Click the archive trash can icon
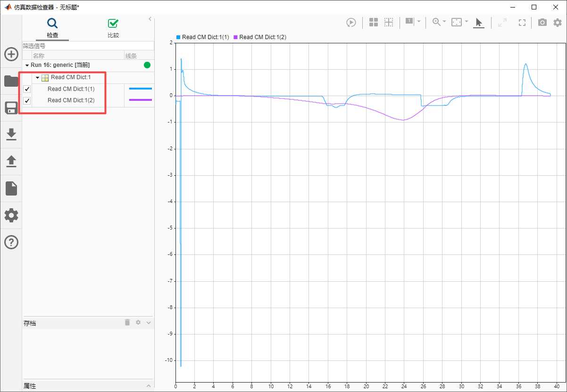567x392 pixels. (x=127, y=322)
